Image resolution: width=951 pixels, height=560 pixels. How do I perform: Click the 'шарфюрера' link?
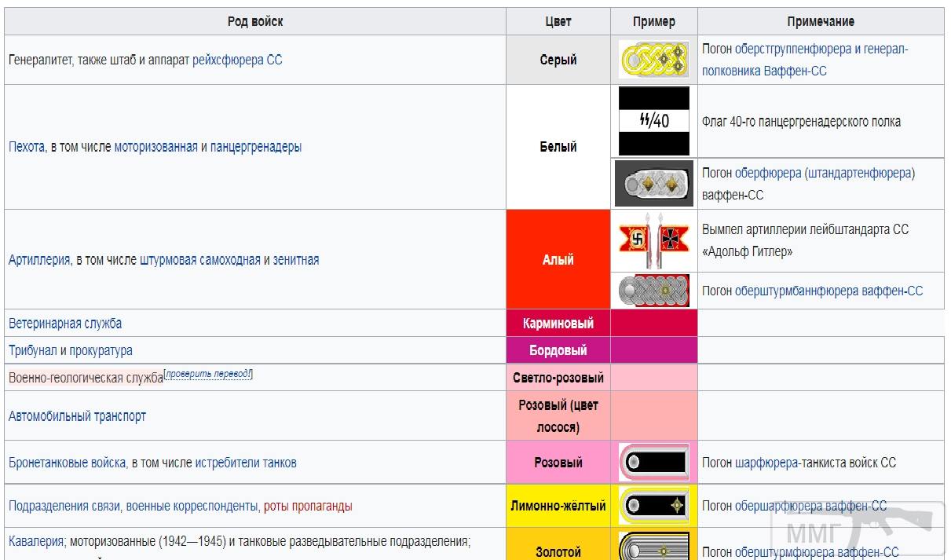[x=765, y=463]
